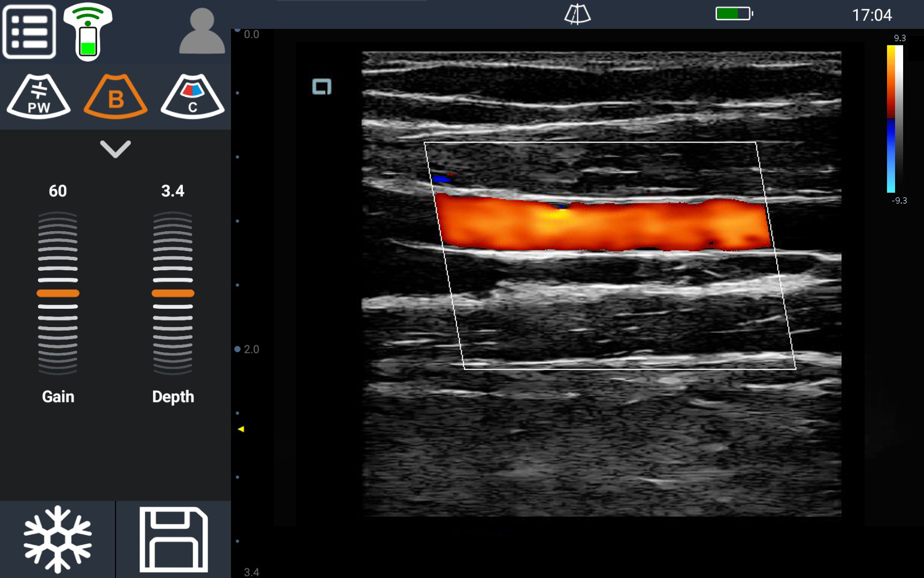Click the orange color flow vessel region

click(x=603, y=224)
